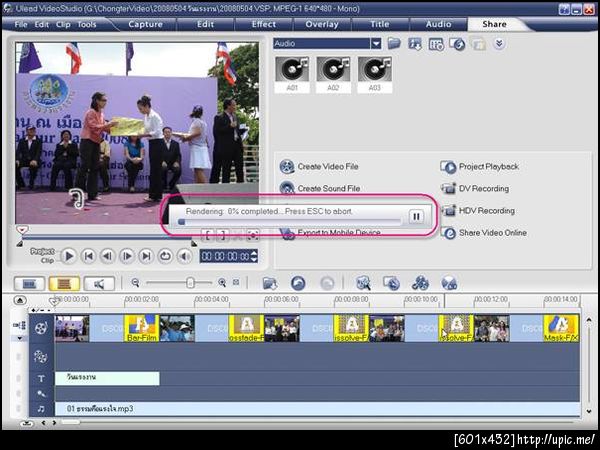The height and width of the screenshot is (450, 600).
Task: Jump to the end of preview
Action: point(146,256)
